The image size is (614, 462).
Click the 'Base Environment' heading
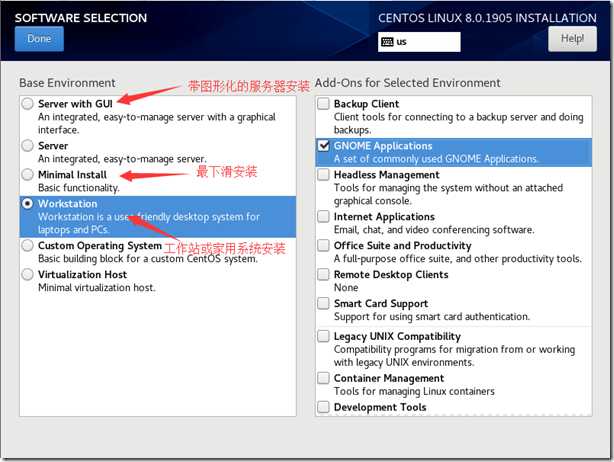tap(67, 83)
